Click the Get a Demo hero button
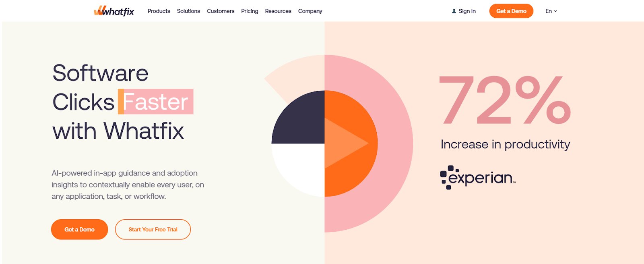644x264 pixels. click(79, 229)
